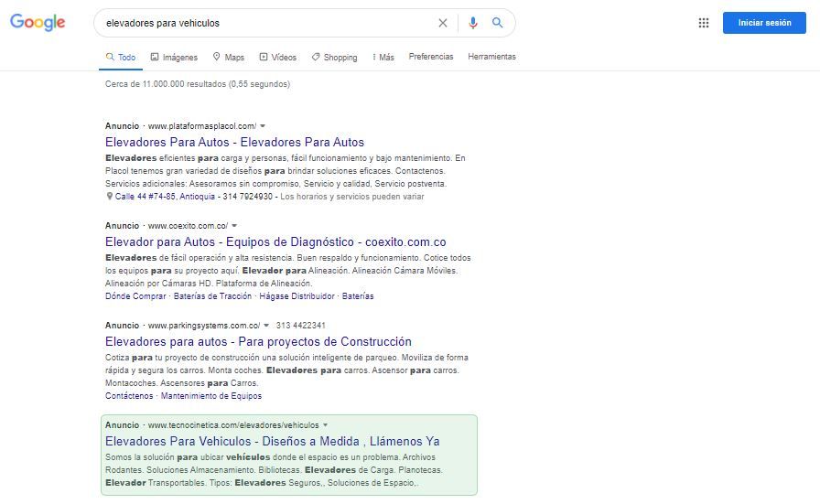The width and height of the screenshot is (820, 504).
Task: Click the map pin icon by Calle 44
Action: 110,197
